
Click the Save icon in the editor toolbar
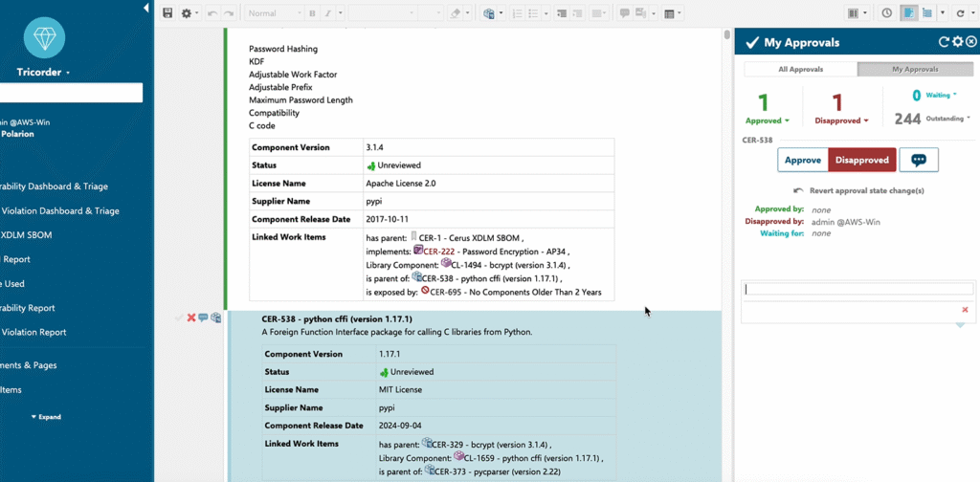click(168, 13)
